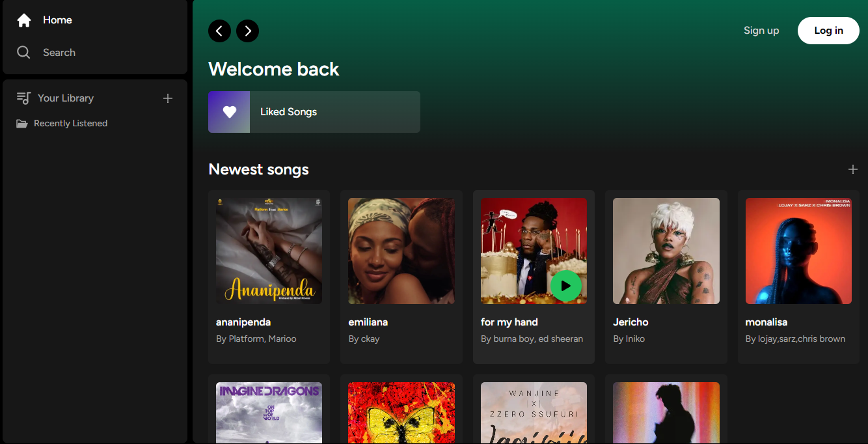Click the Sign up link
The height and width of the screenshot is (444, 868).
761,30
